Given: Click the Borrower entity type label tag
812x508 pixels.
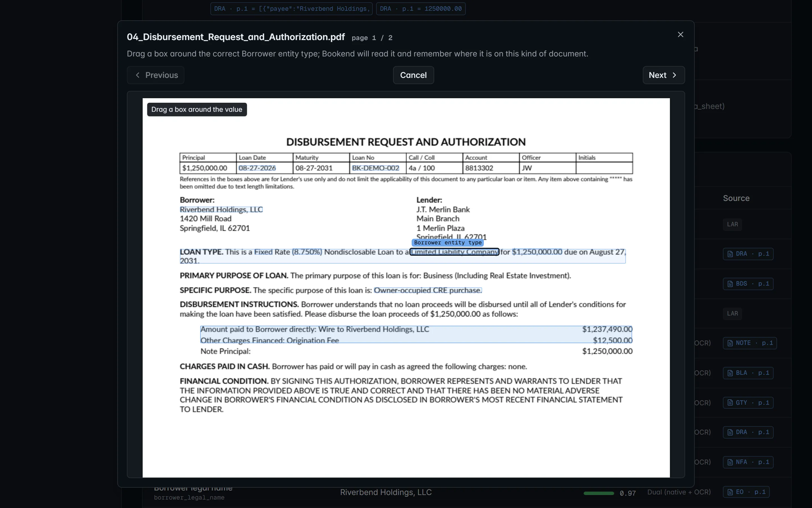Looking at the screenshot, I should (x=448, y=243).
